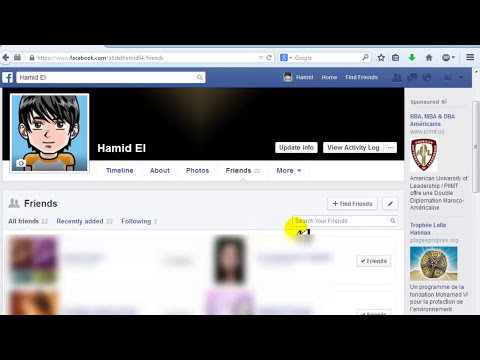Viewport: 480px width, 360px height.
Task: Click the Search Your Friends field
Action: 340,221
